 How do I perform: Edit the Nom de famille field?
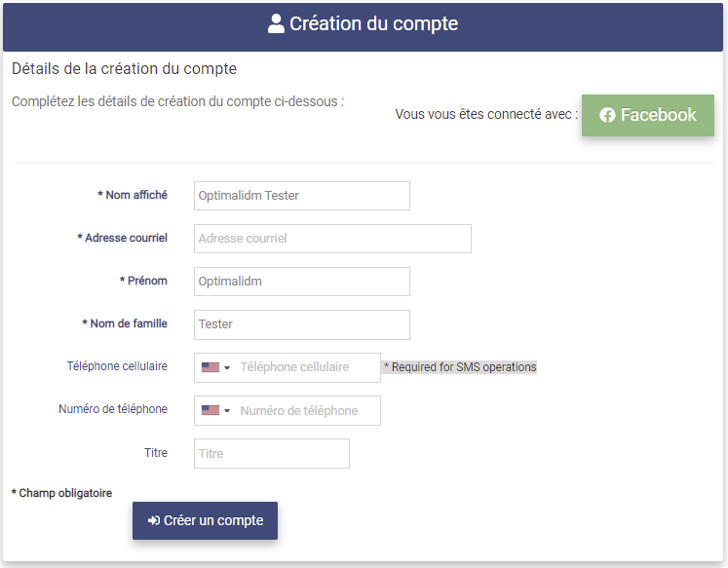click(x=302, y=324)
